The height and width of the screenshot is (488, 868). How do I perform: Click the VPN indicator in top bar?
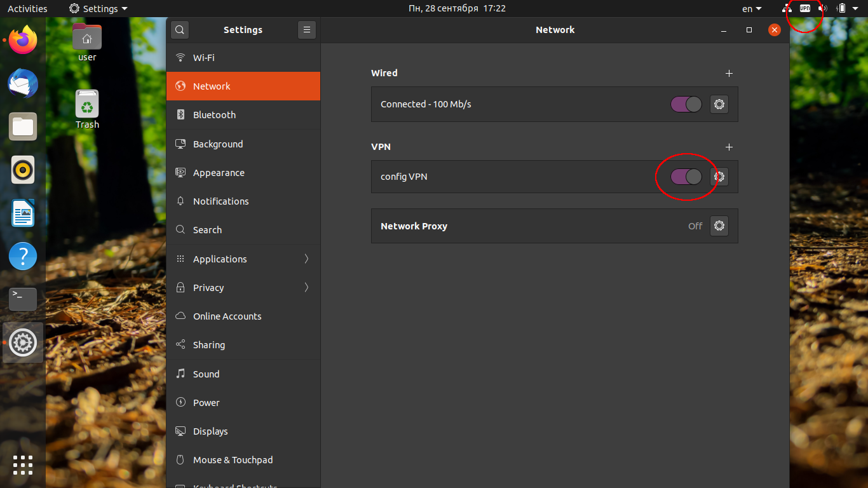[x=805, y=9]
